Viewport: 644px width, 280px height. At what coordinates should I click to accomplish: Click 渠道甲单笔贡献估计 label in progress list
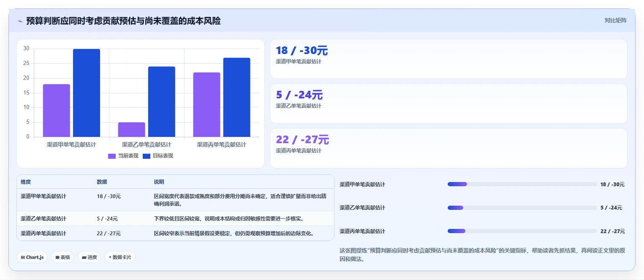[362, 185]
